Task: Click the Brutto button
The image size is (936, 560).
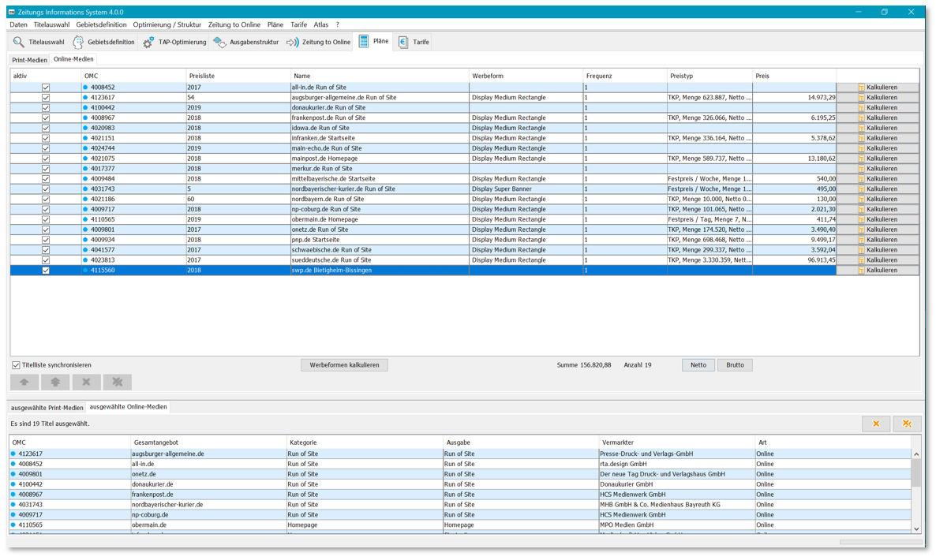Action: (x=735, y=365)
